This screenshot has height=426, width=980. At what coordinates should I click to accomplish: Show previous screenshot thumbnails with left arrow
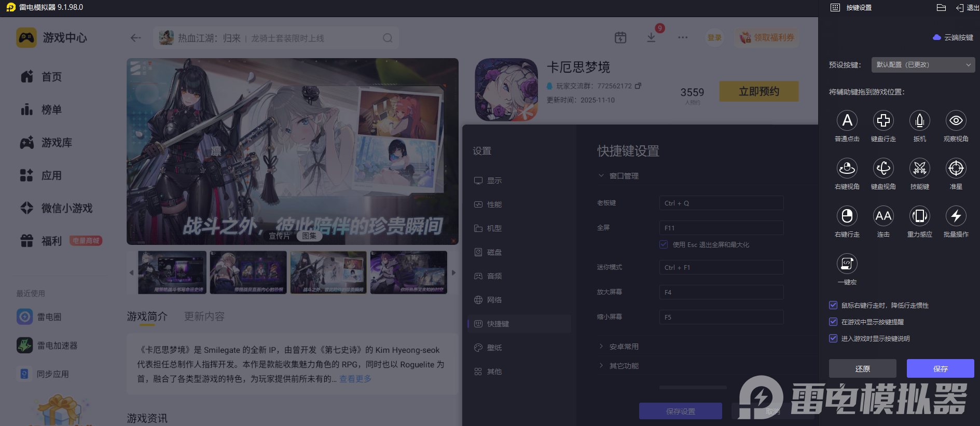click(131, 272)
